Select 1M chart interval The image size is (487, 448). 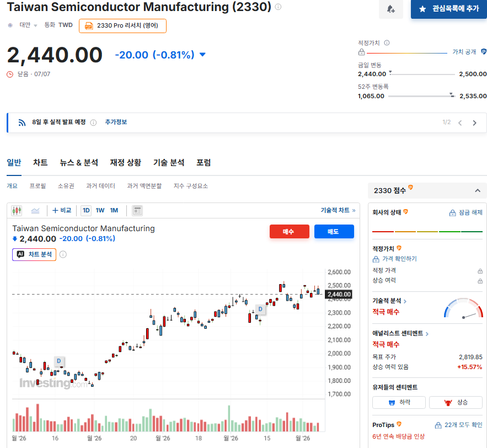(114, 210)
